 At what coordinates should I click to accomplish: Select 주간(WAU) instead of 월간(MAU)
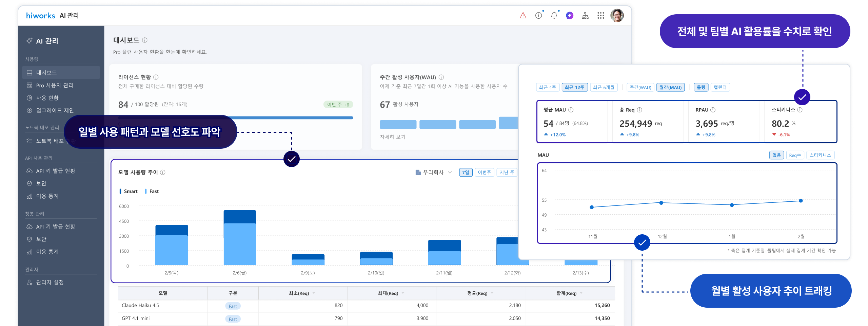tap(640, 87)
